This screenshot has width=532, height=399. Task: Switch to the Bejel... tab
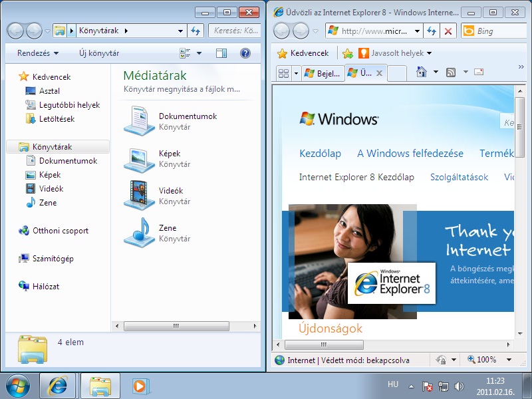tap(323, 73)
